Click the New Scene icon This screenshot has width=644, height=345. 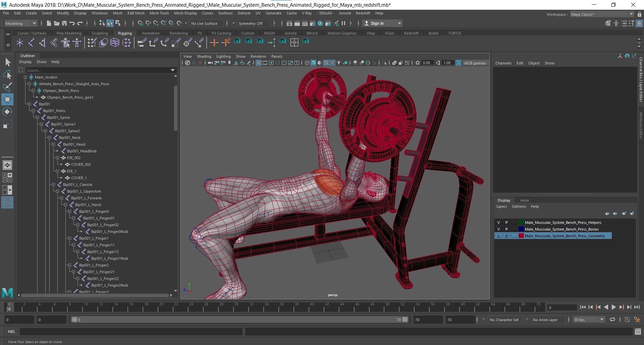click(x=49, y=23)
